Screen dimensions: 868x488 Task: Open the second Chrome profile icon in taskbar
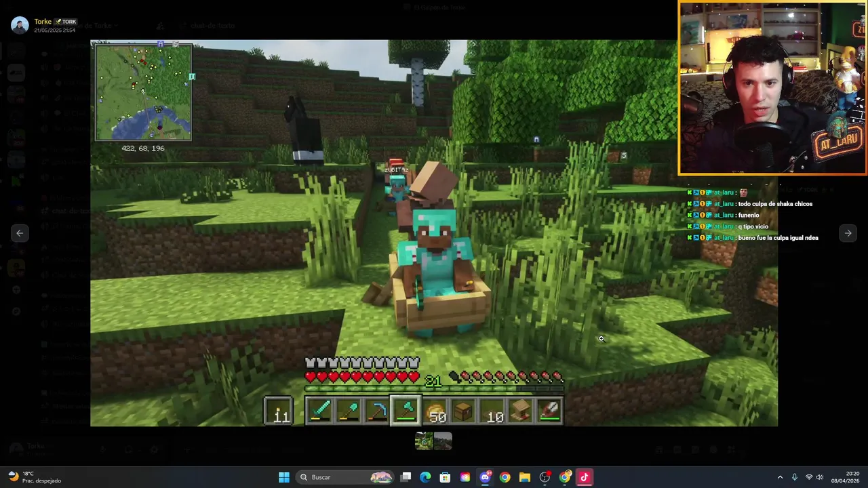coord(565,477)
